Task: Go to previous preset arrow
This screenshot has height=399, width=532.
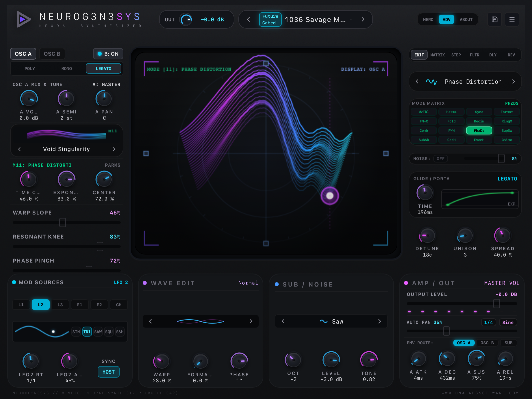Action: tap(248, 19)
